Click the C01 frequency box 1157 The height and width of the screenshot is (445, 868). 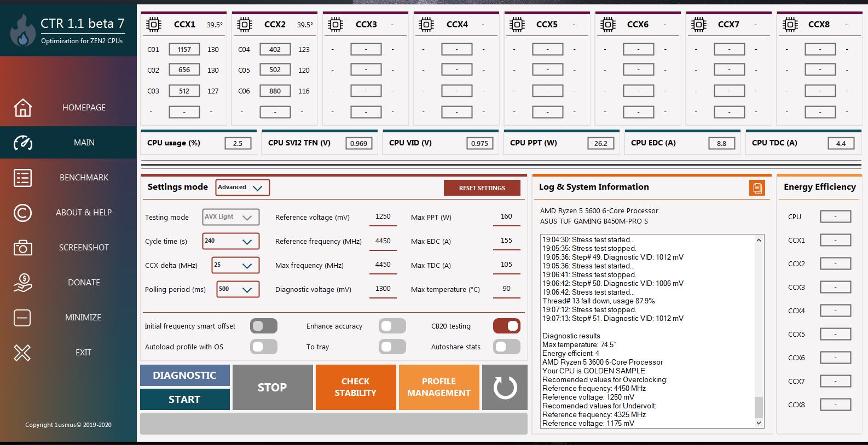184,50
